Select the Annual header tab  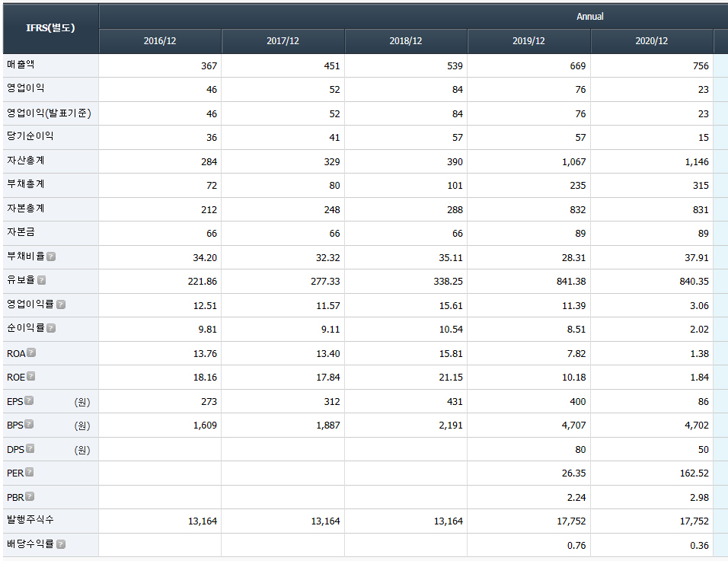(x=589, y=16)
